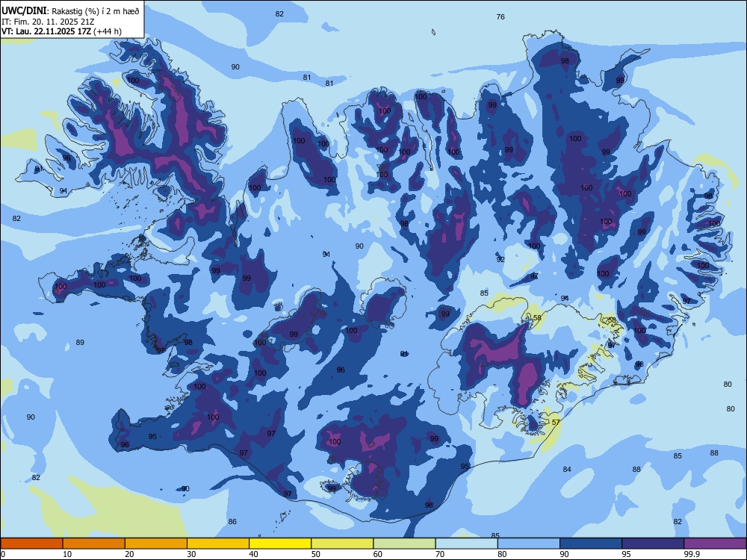
Task: Click the 'VT: Lau. 22.11.2025 17Z (+44 h)' line
Action: (x=61, y=31)
